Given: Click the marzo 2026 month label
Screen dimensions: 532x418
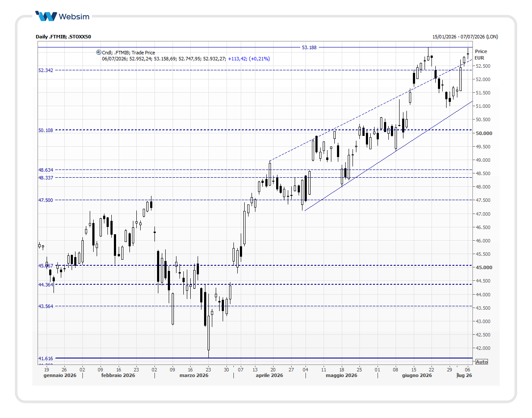Looking at the screenshot, I should (x=194, y=375).
